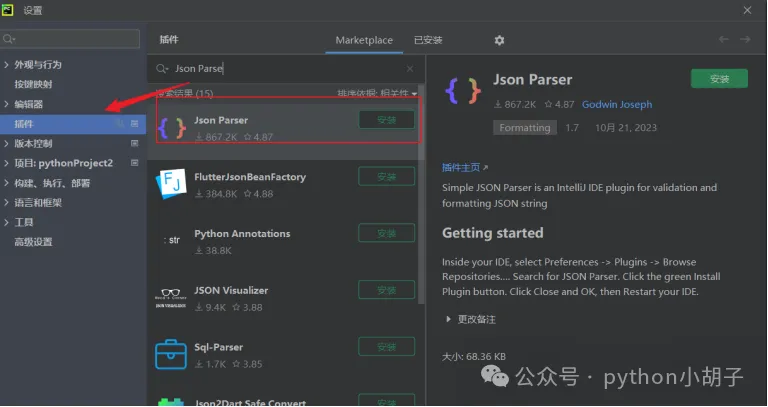Click the 867.2K downloads in details panel

pyautogui.click(x=515, y=104)
